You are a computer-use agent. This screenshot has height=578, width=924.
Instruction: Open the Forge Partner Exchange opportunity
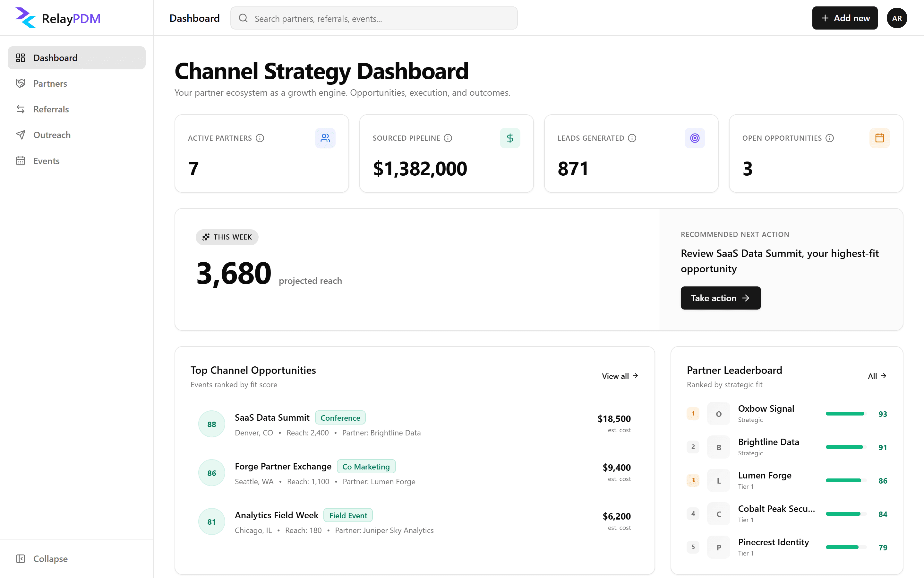point(415,473)
